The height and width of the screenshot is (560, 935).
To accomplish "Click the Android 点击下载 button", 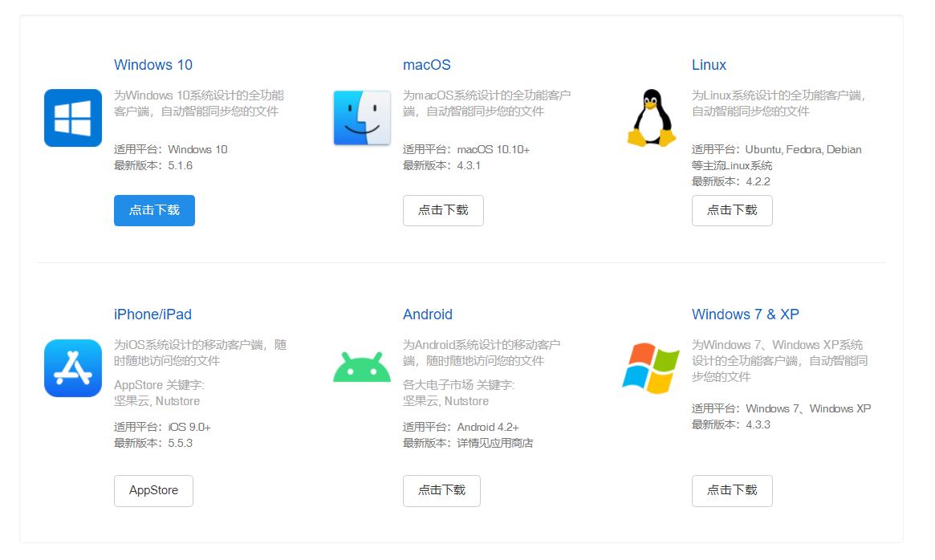I will [x=442, y=491].
